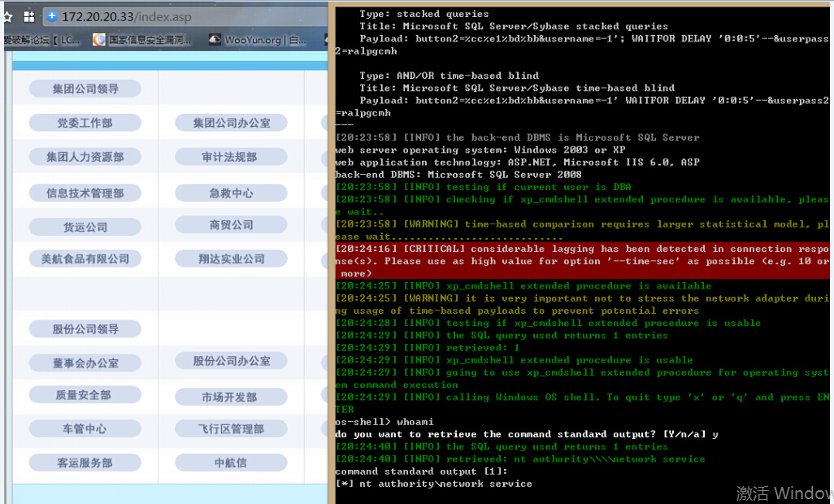Click the 集团人力资源部 button
834x504 pixels.
pos(85,157)
